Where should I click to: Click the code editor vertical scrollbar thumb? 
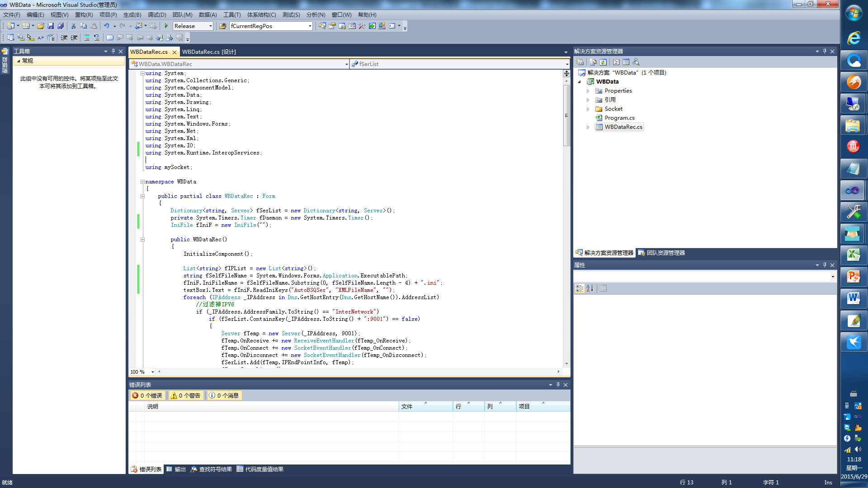(566, 115)
